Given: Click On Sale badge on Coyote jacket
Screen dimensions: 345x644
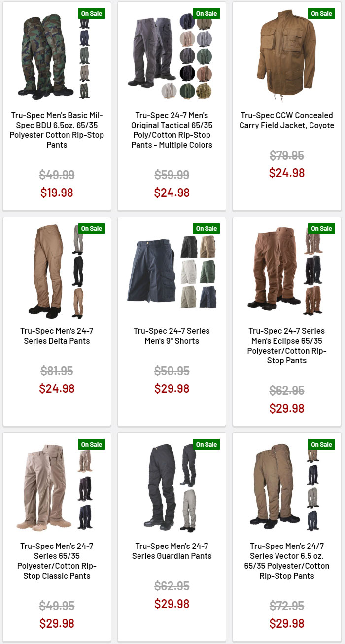Looking at the screenshot, I should pyautogui.click(x=321, y=13).
